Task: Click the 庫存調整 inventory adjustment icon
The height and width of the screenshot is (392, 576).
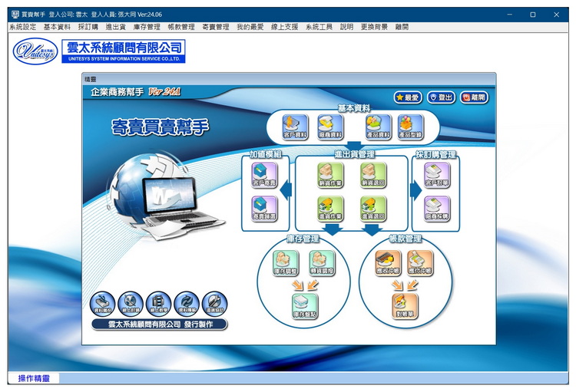Action: 286,264
